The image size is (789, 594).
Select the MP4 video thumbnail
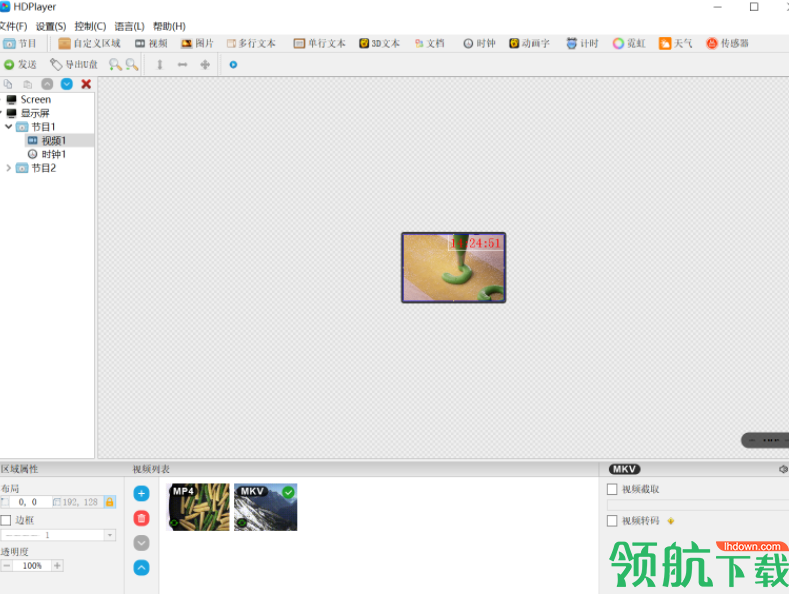[x=198, y=507]
